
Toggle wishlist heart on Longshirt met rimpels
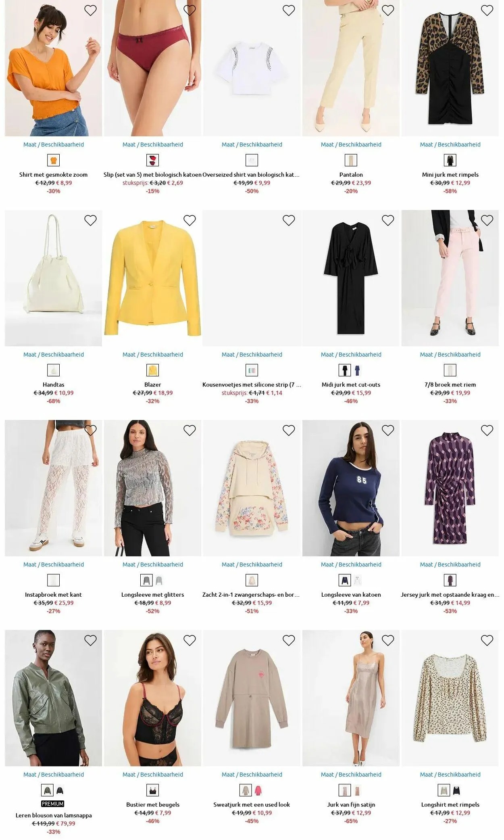click(x=487, y=640)
